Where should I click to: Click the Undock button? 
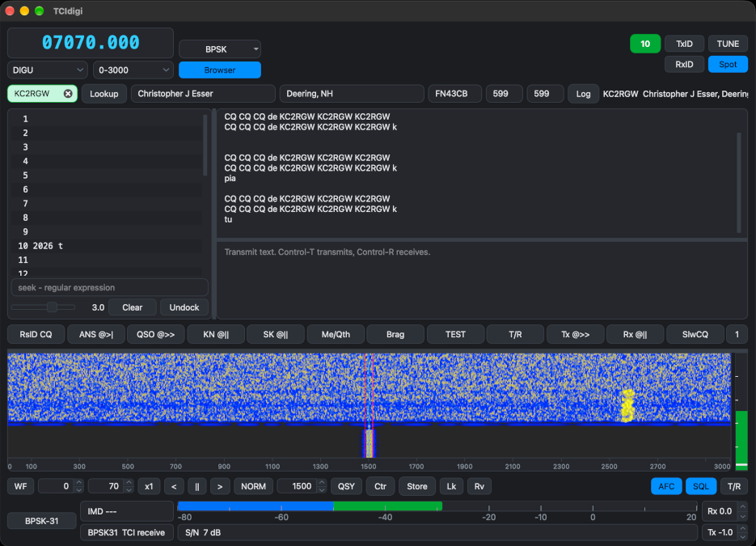pos(184,307)
